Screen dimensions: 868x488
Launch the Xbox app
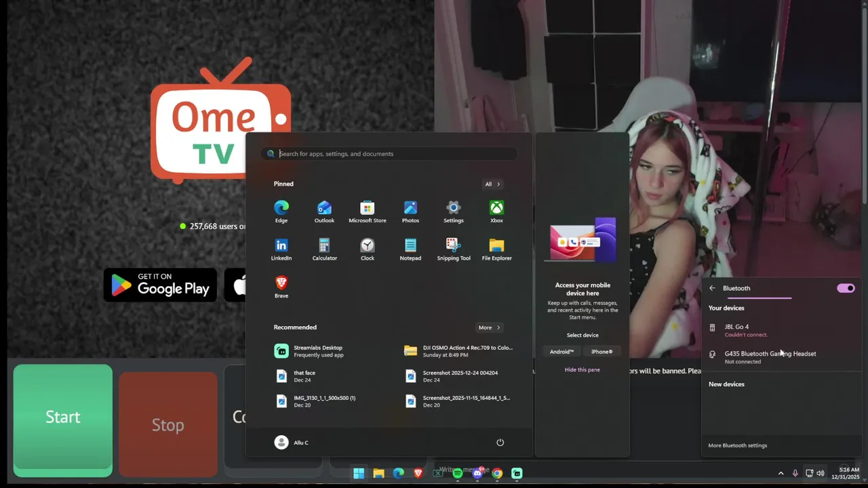tap(496, 211)
